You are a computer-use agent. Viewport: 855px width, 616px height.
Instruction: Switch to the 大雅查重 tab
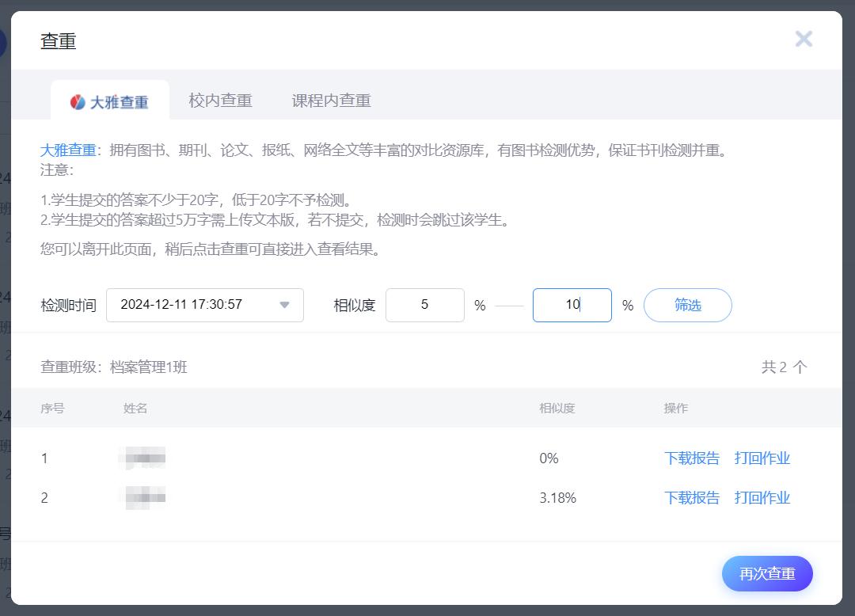(109, 101)
